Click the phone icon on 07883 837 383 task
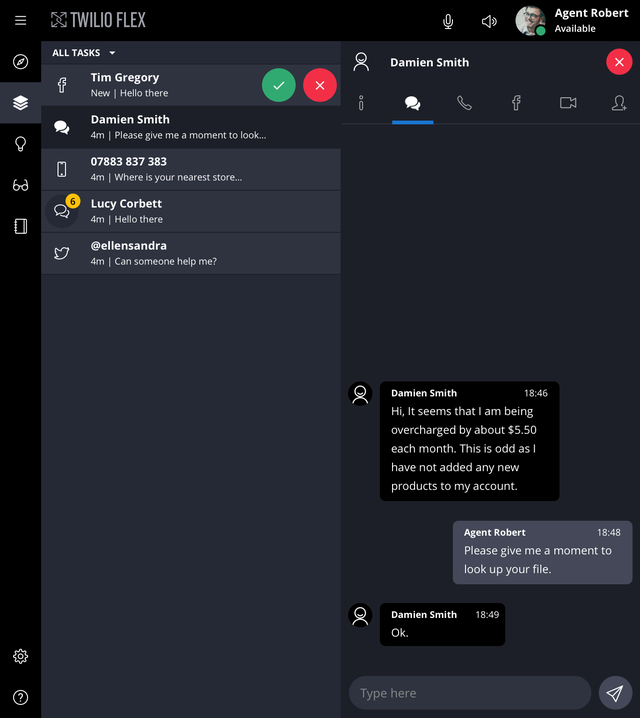Screen dimensions: 640x718 coord(62,169)
